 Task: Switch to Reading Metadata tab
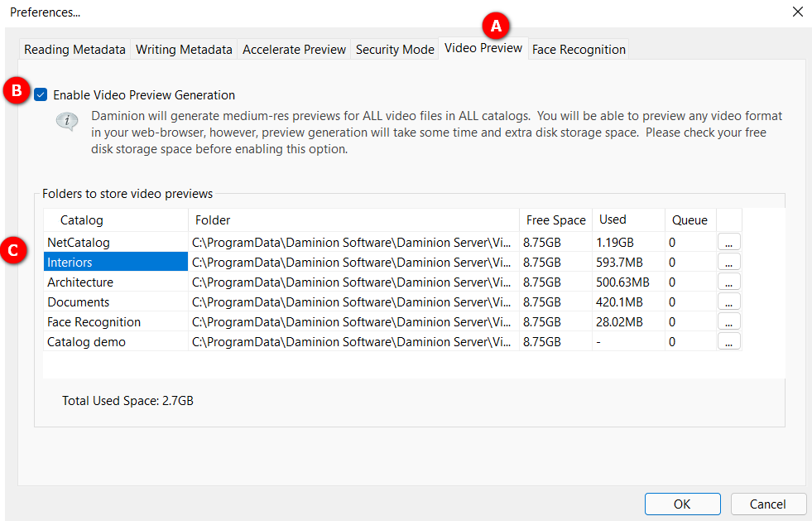(74, 50)
